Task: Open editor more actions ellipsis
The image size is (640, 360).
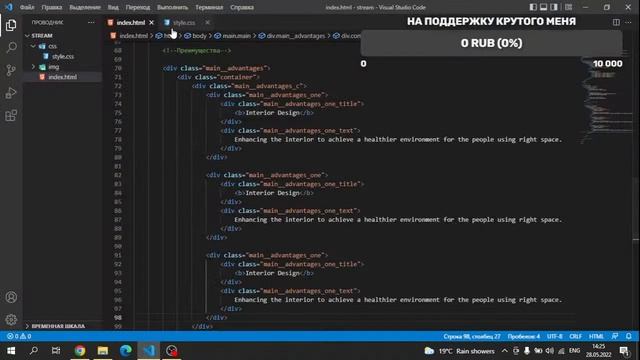Action: pyautogui.click(x=628, y=22)
